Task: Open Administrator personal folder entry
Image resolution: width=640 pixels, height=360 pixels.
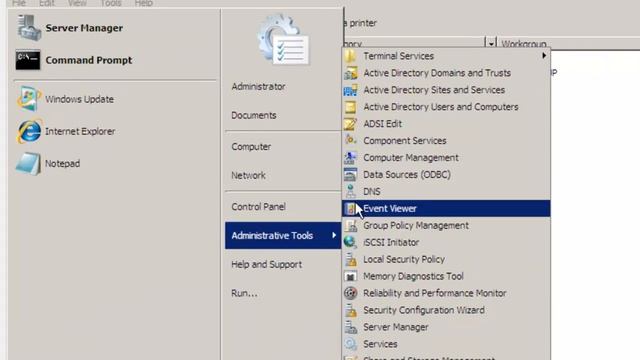Action: click(258, 87)
